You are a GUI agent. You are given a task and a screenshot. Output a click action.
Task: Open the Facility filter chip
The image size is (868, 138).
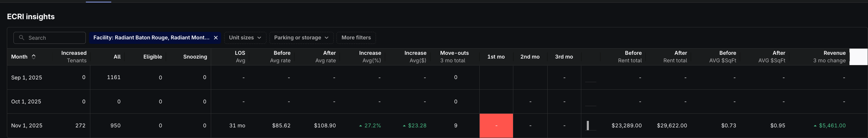coord(151,38)
